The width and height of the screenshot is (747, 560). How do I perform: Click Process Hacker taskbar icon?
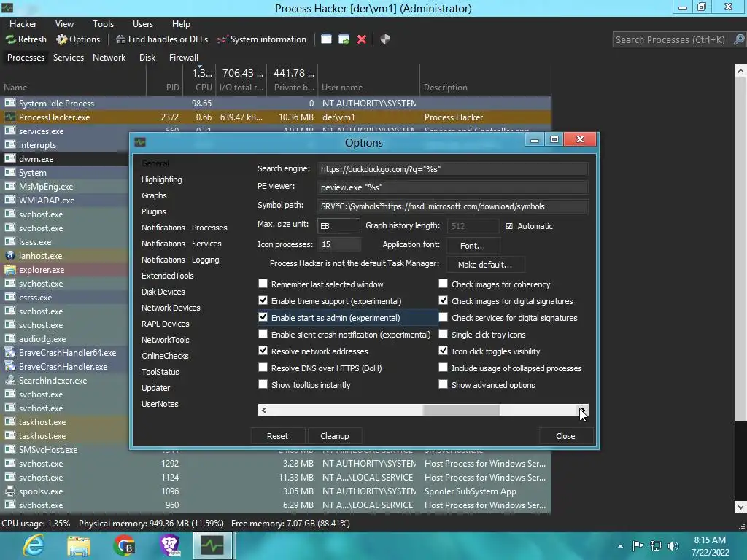coord(212,545)
